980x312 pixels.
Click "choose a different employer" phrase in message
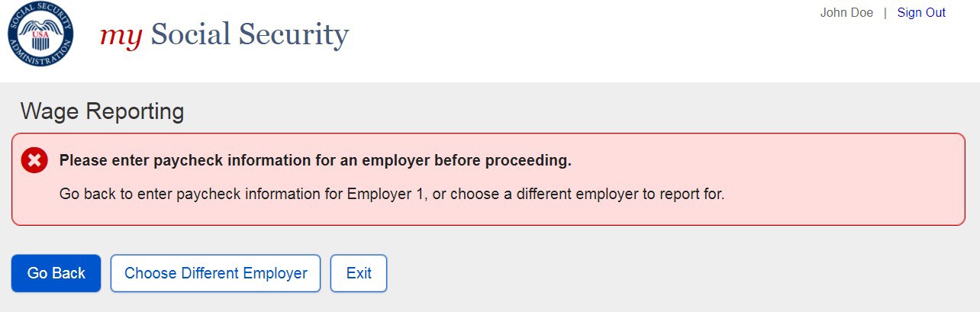(543, 194)
